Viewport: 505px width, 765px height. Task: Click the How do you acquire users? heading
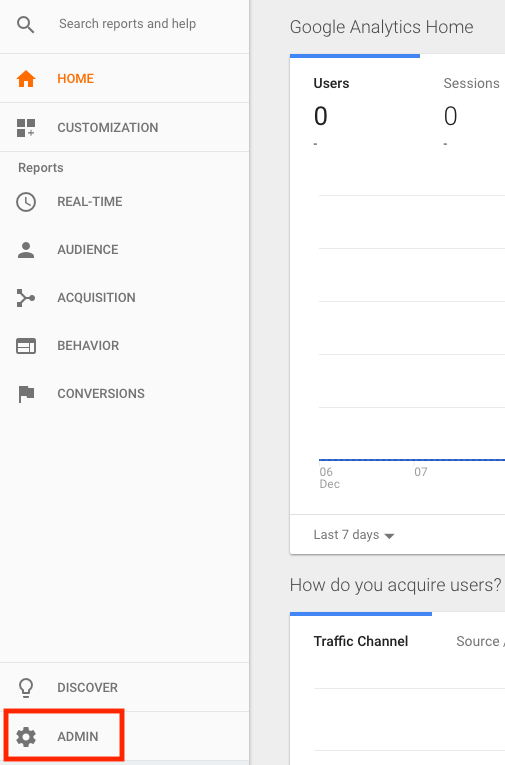tap(396, 584)
